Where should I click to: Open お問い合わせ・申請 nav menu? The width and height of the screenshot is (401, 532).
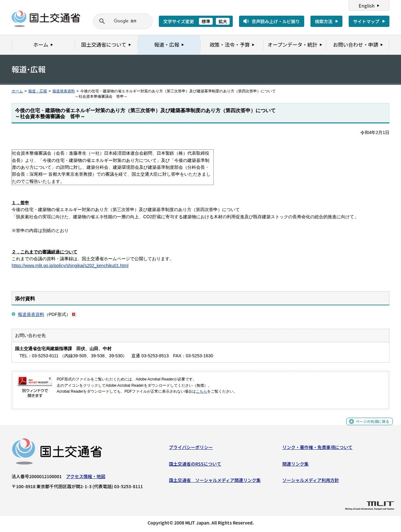pyautogui.click(x=358, y=45)
